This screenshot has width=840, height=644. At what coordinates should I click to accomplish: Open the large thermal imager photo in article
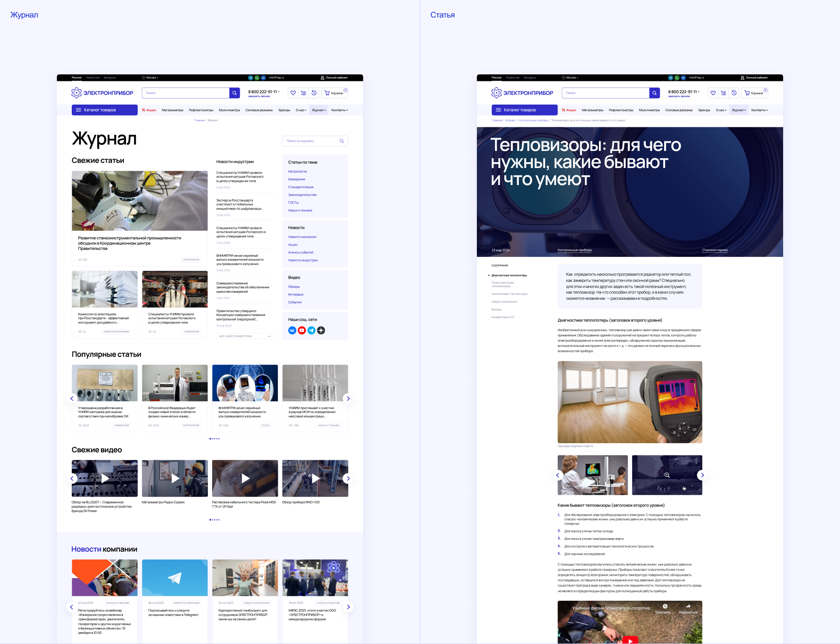coord(630,402)
